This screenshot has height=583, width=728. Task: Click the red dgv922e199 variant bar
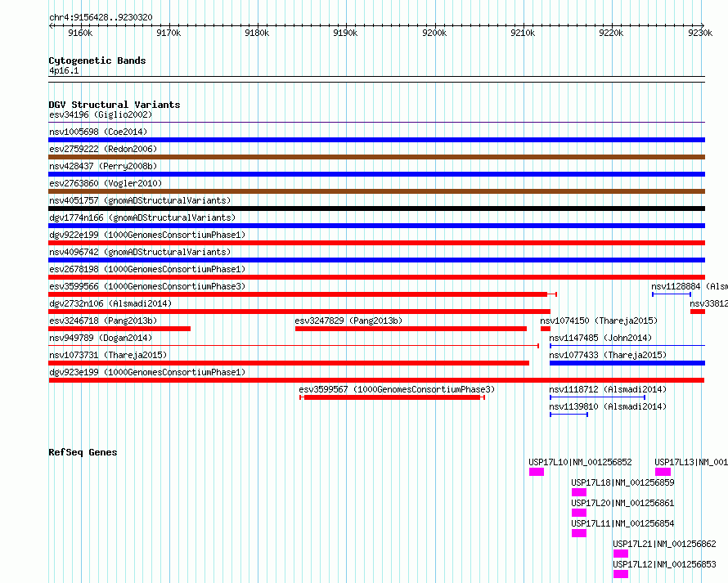tap(376, 243)
